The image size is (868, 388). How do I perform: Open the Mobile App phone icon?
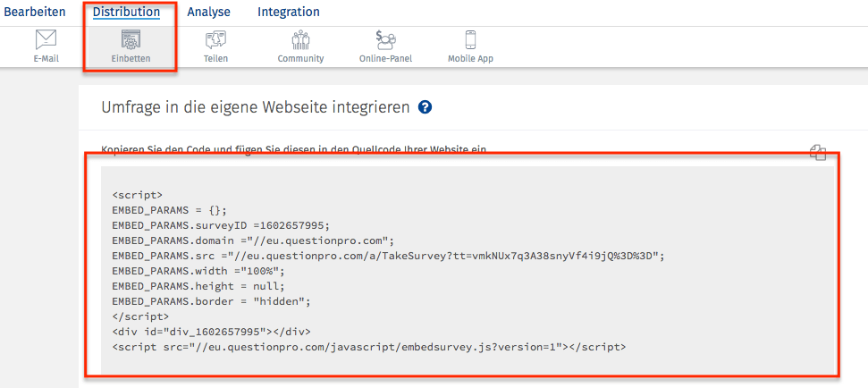(x=470, y=40)
